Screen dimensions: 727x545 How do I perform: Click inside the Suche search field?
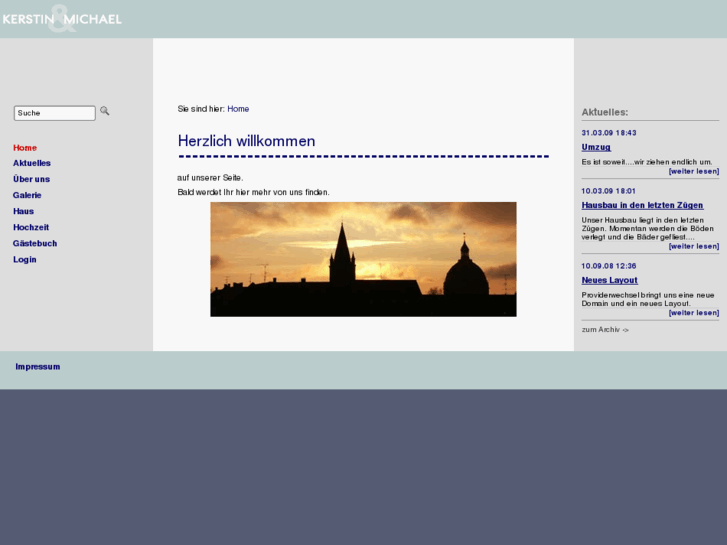point(54,113)
